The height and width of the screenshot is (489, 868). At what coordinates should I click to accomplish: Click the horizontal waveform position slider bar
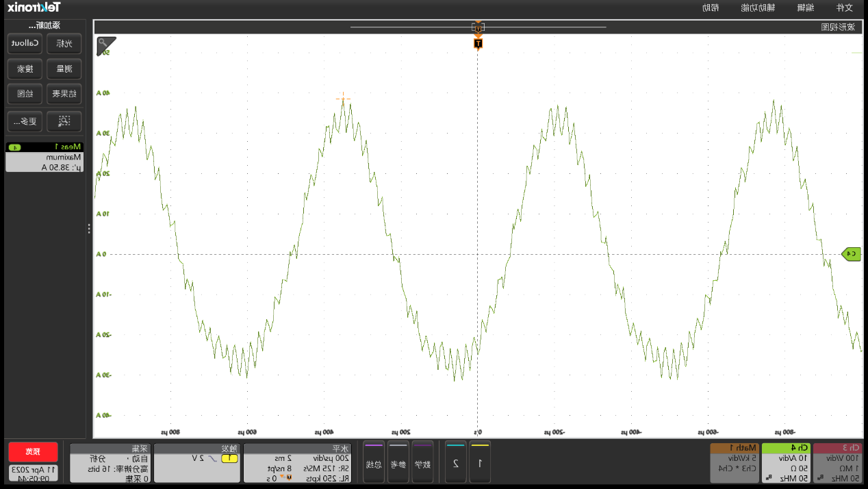click(x=478, y=27)
